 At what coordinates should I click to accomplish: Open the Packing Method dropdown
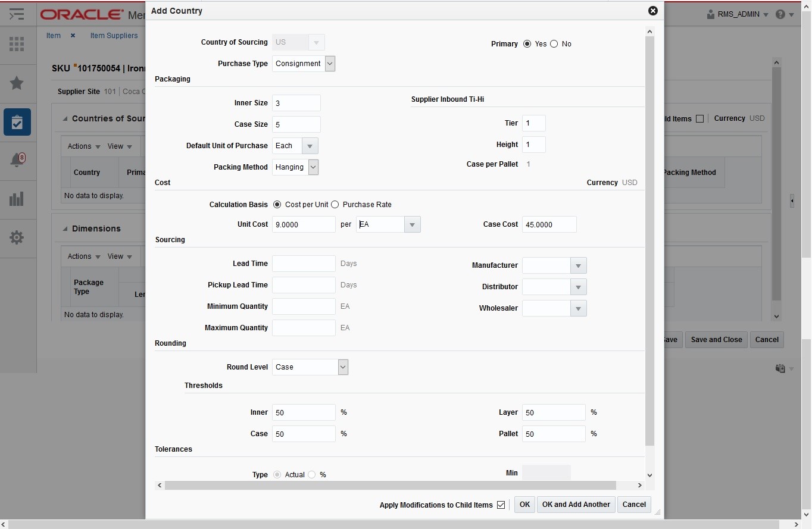tap(313, 167)
